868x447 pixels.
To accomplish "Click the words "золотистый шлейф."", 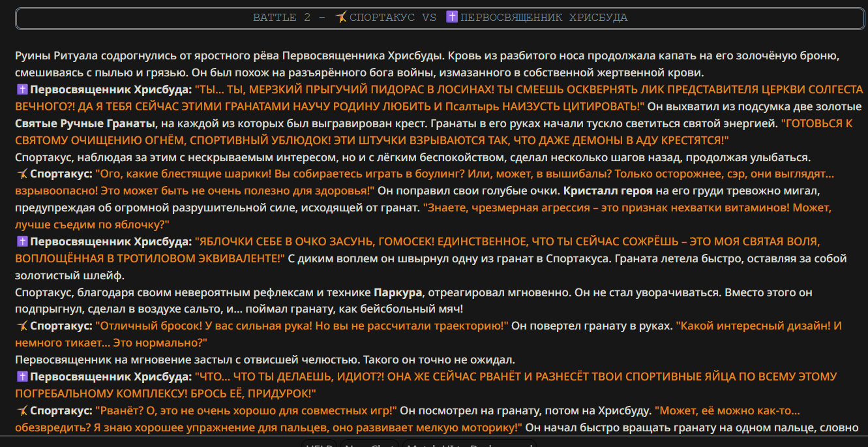I will 70,276.
